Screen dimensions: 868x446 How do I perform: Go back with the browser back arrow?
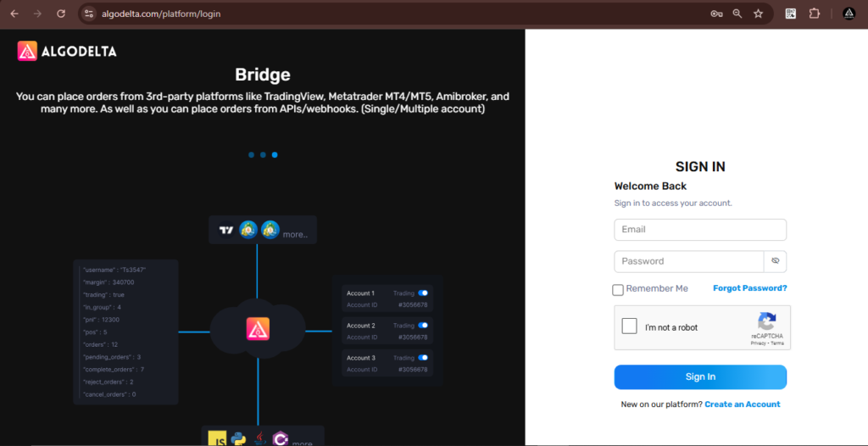[x=14, y=14]
